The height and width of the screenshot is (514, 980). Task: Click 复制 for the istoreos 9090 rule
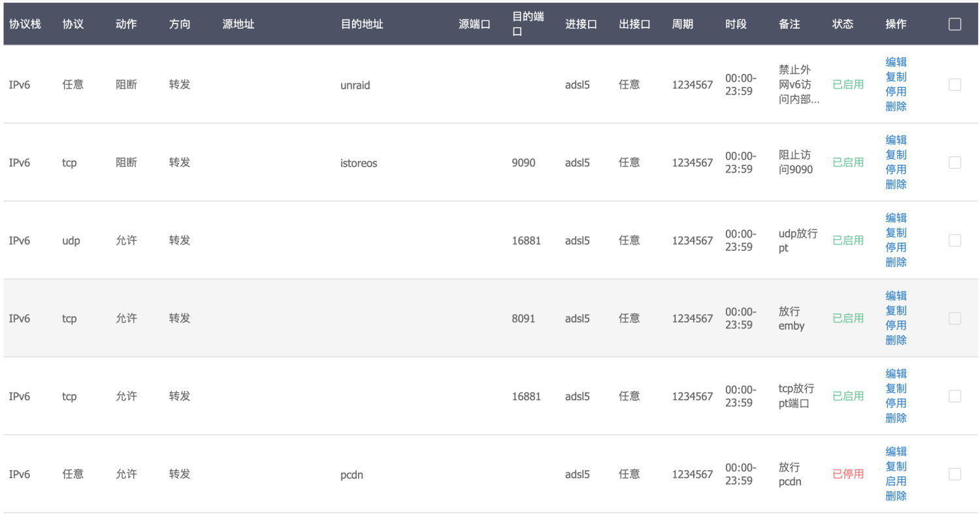896,155
